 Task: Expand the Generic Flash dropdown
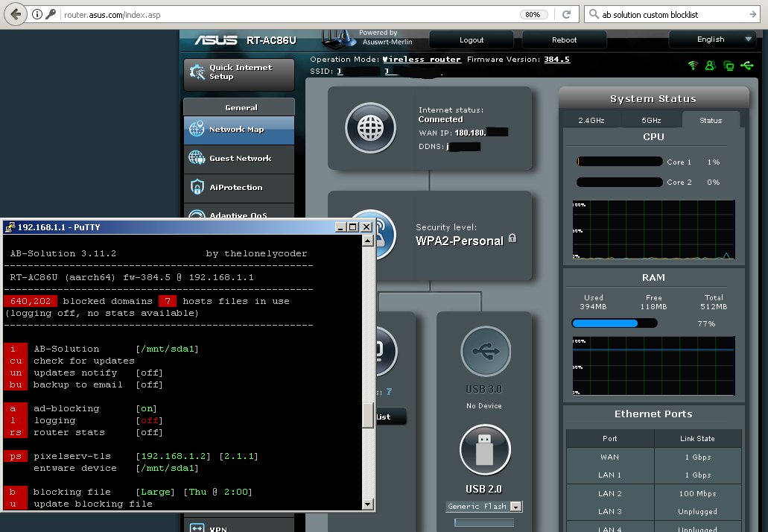coord(515,507)
